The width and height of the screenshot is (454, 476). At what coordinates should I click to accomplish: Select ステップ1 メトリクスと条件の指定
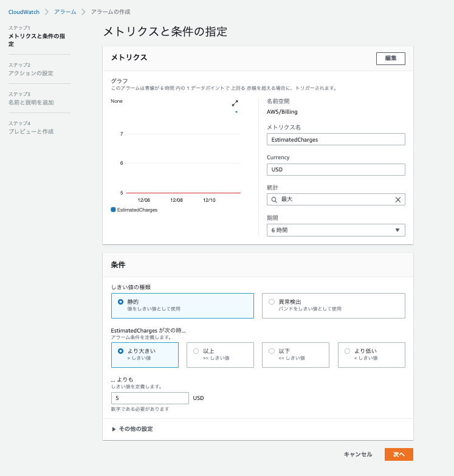click(36, 36)
